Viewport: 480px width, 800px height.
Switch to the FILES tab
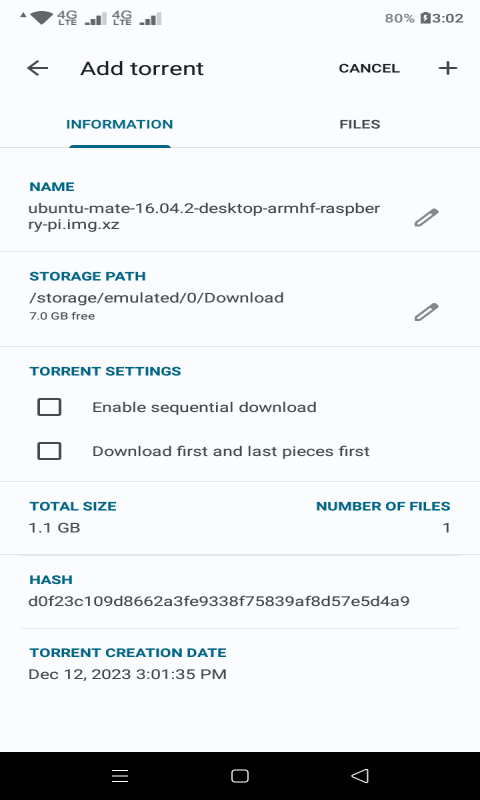pyautogui.click(x=360, y=124)
